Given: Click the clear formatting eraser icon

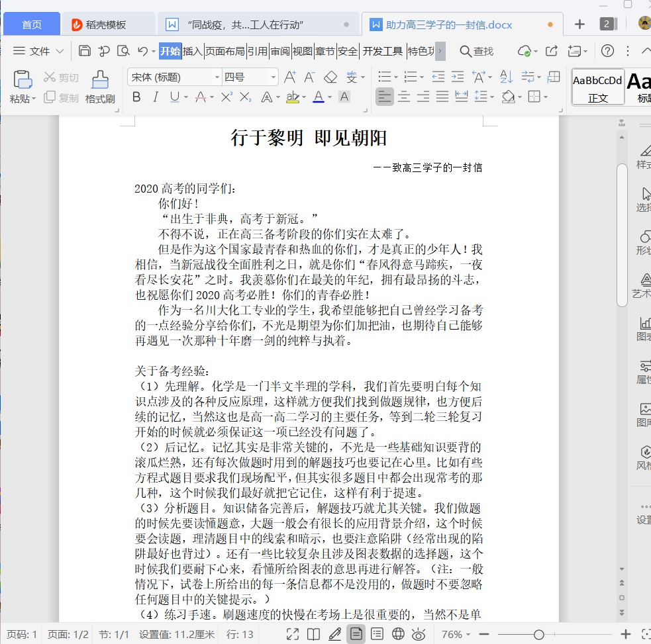Looking at the screenshot, I should (x=330, y=77).
